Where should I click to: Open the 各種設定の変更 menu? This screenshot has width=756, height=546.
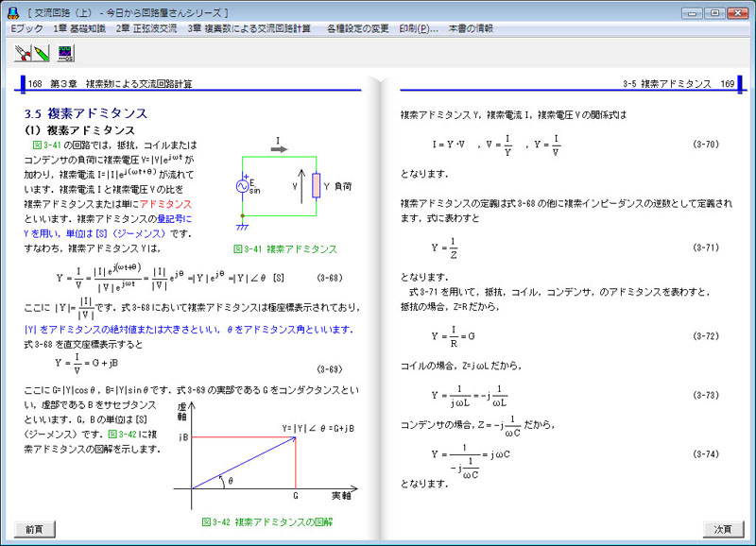tap(358, 28)
